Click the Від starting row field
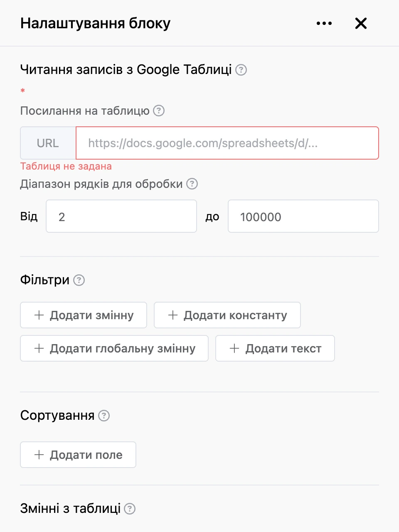 coord(121,216)
